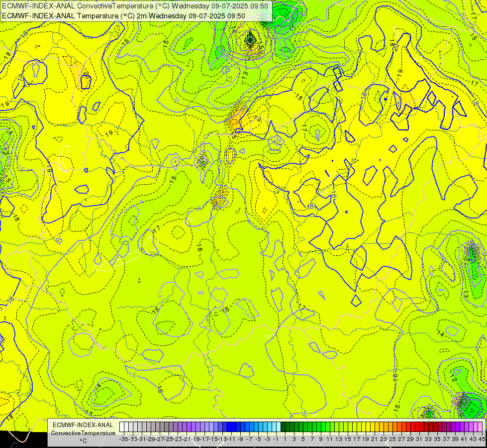Click colorbar scale value '35'
Image resolution: width=487 pixels, height=448 pixels.
(x=437, y=439)
